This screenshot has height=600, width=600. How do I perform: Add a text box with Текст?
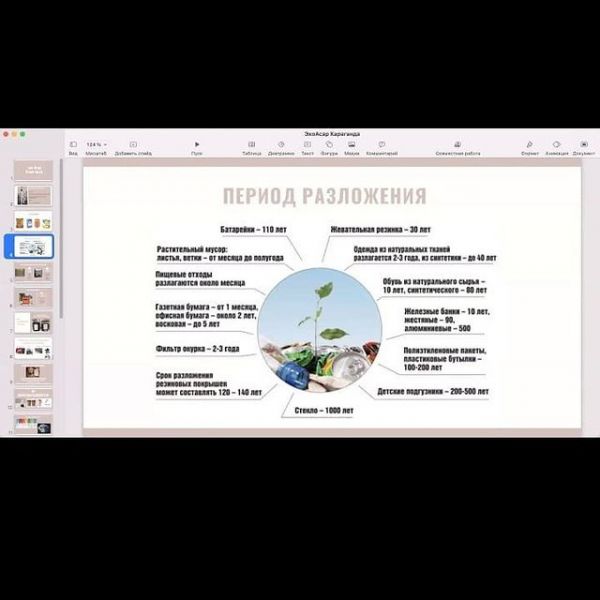coord(307,145)
